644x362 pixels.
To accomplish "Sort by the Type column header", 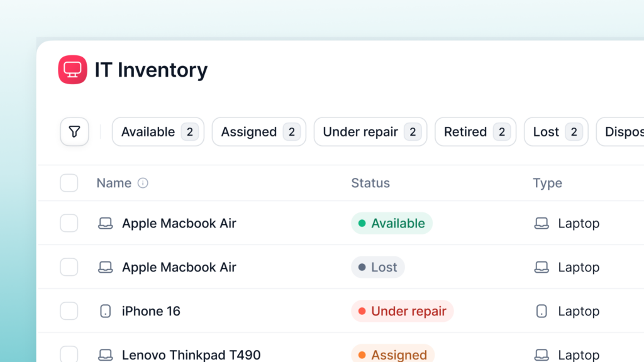I will [547, 184].
